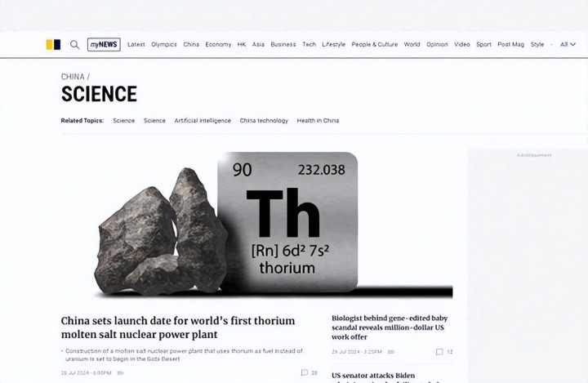Open the thorium molten salt plant headline

tap(178, 327)
